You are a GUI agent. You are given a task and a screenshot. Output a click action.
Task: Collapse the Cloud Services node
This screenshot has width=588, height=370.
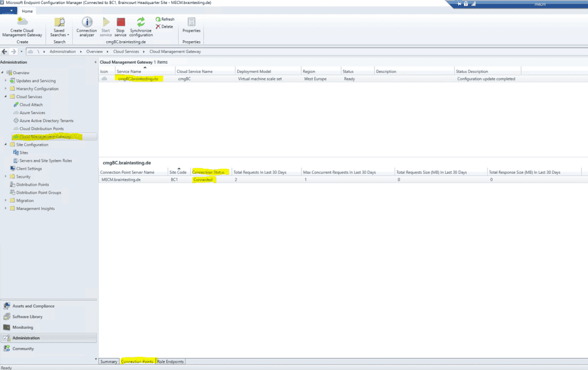click(x=6, y=96)
